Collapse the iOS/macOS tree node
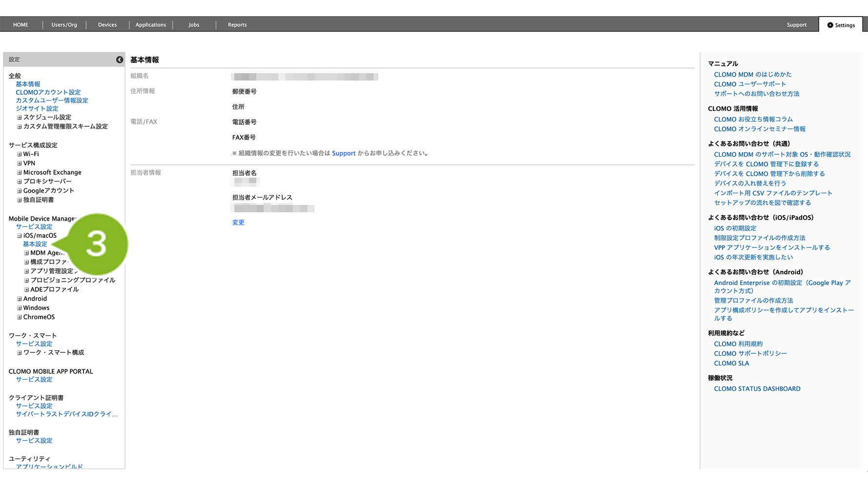 pyautogui.click(x=20, y=236)
